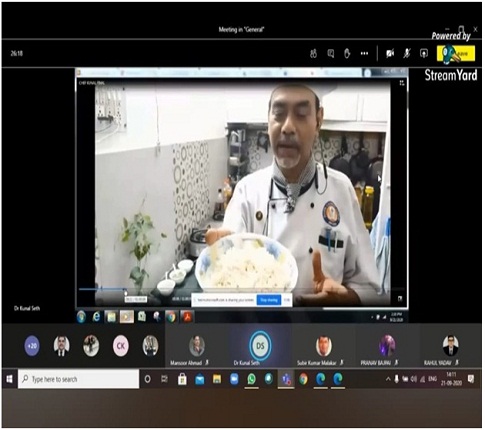485x430 pixels.
Task: Open the meeting chat panel
Action: pos(331,53)
